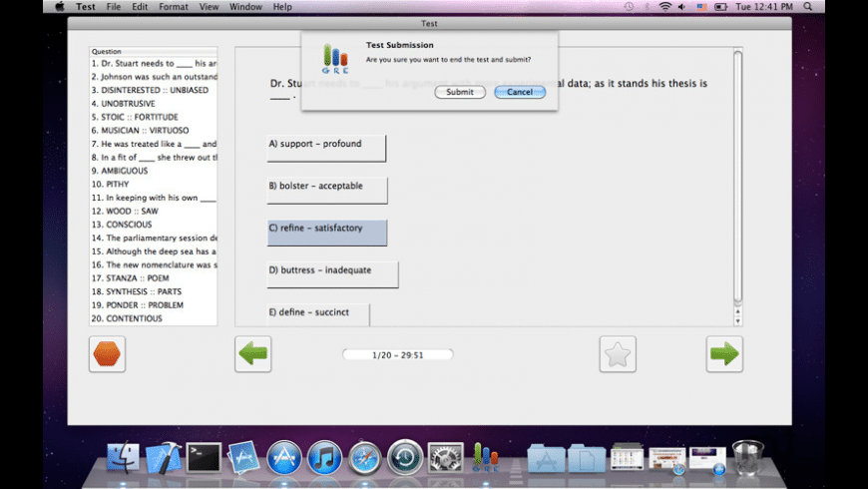Click the scrollbar down arrow in question pane
Image resolution: width=868 pixels, height=489 pixels.
click(x=737, y=321)
